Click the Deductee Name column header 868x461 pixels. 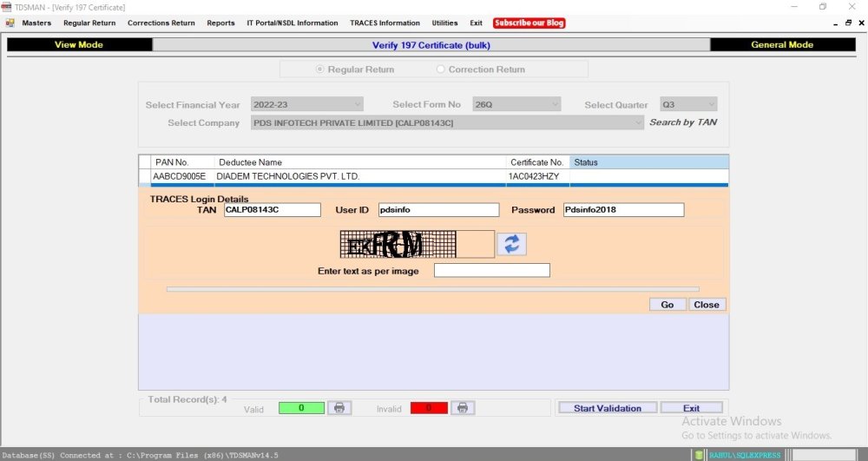point(360,162)
